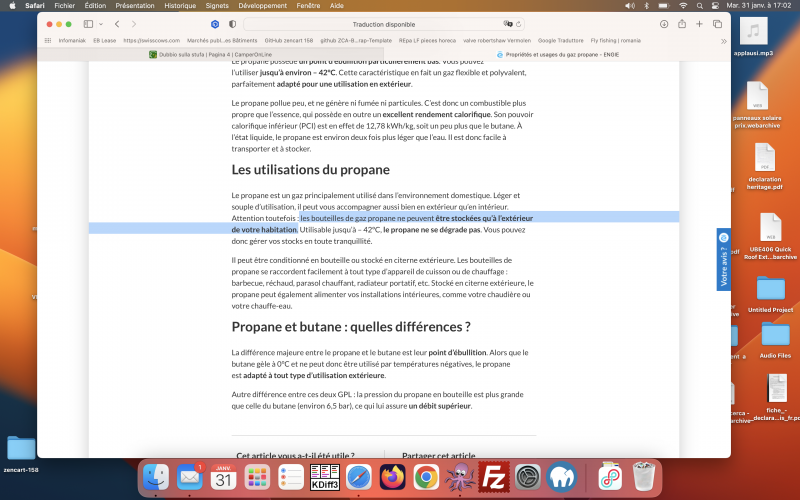Select applausi.mp3 file on desktop
The image size is (800, 500).
coord(754,37)
